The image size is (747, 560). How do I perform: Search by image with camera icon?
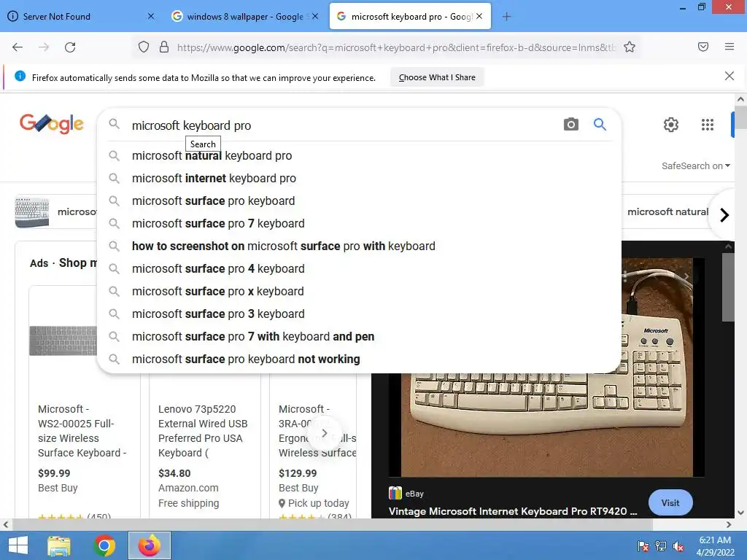point(570,125)
